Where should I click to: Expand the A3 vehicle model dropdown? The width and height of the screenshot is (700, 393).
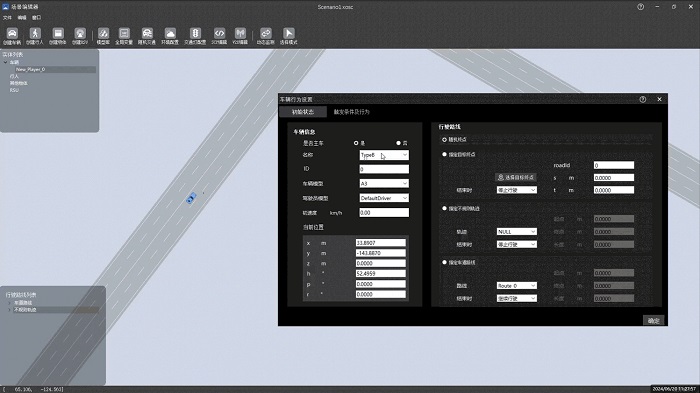tap(384, 184)
